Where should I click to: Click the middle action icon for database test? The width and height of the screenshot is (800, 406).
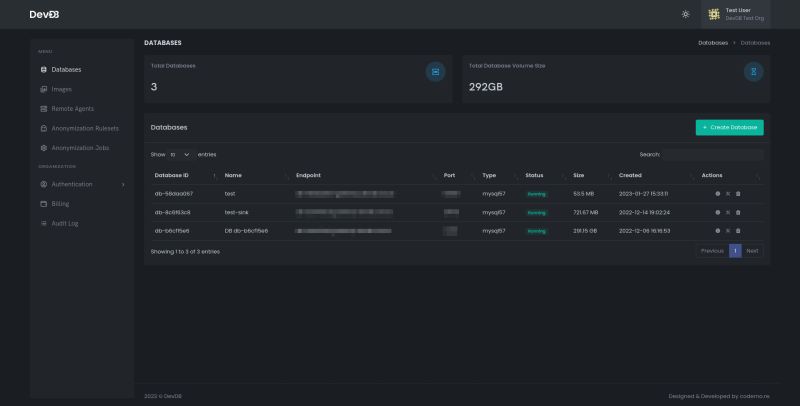coord(728,194)
